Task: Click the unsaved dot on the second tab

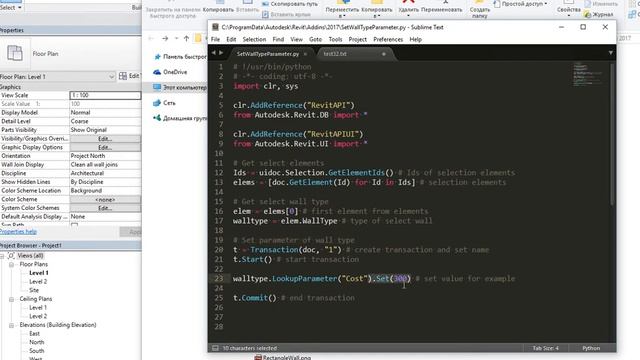Action: tap(384, 54)
